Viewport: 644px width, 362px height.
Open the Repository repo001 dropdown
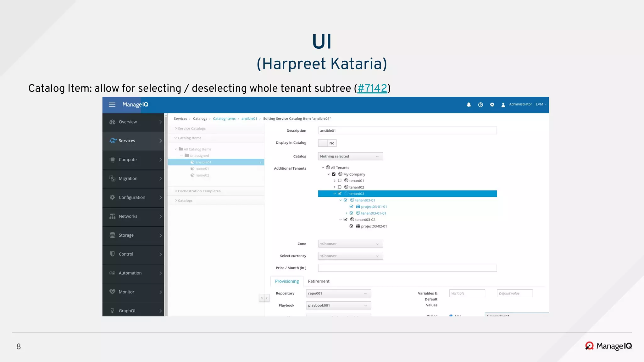(x=338, y=293)
